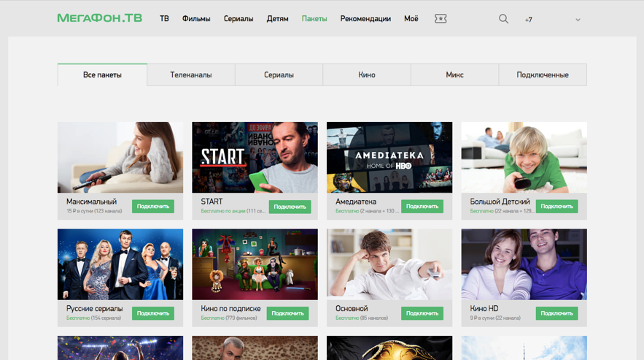Click the Кино по подписке title
This screenshot has height=360, width=644.
(230, 309)
